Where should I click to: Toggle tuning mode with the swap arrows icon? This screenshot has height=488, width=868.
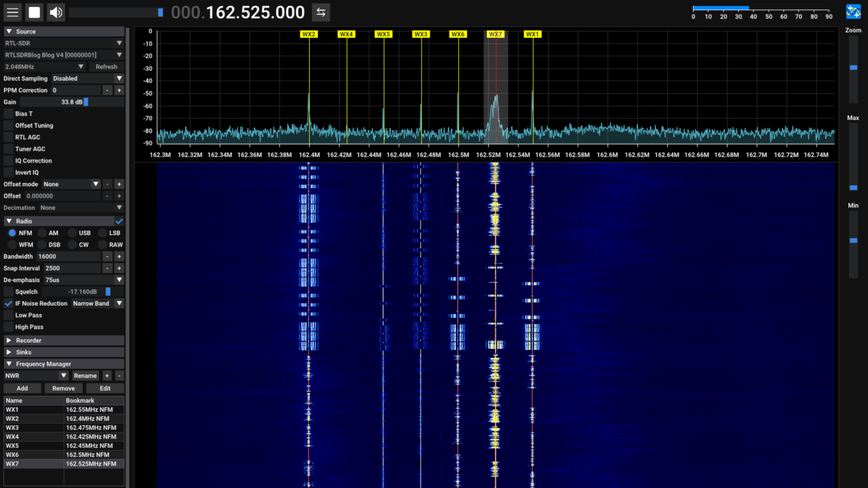(x=320, y=12)
